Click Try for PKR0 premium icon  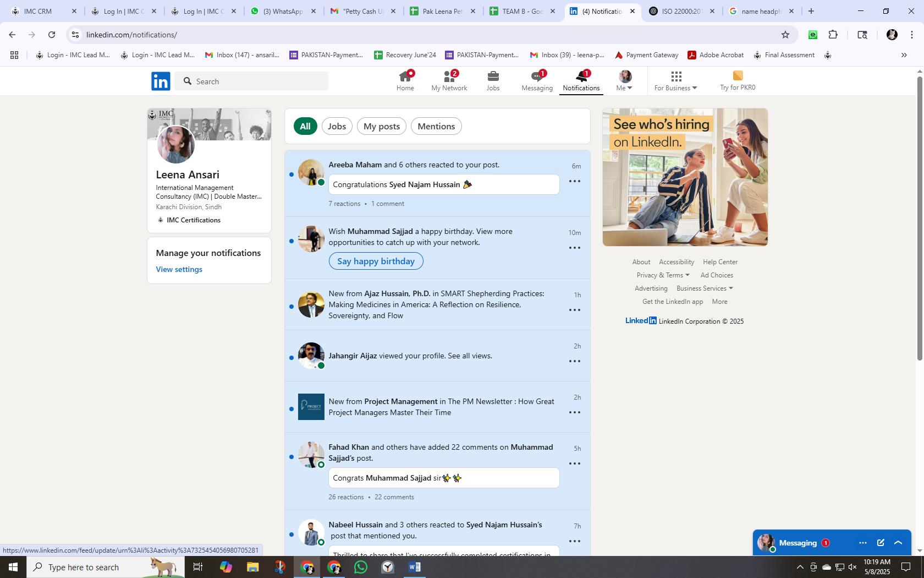click(738, 81)
